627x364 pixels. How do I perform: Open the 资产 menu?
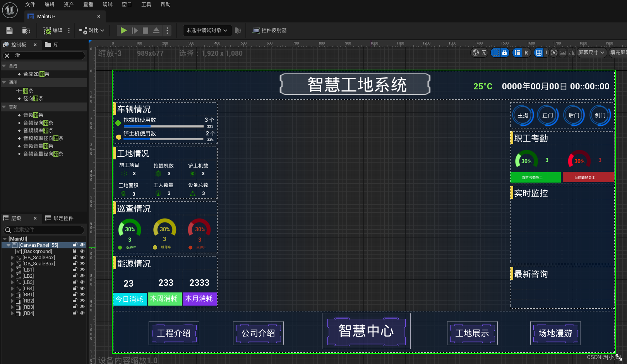[x=69, y=5]
